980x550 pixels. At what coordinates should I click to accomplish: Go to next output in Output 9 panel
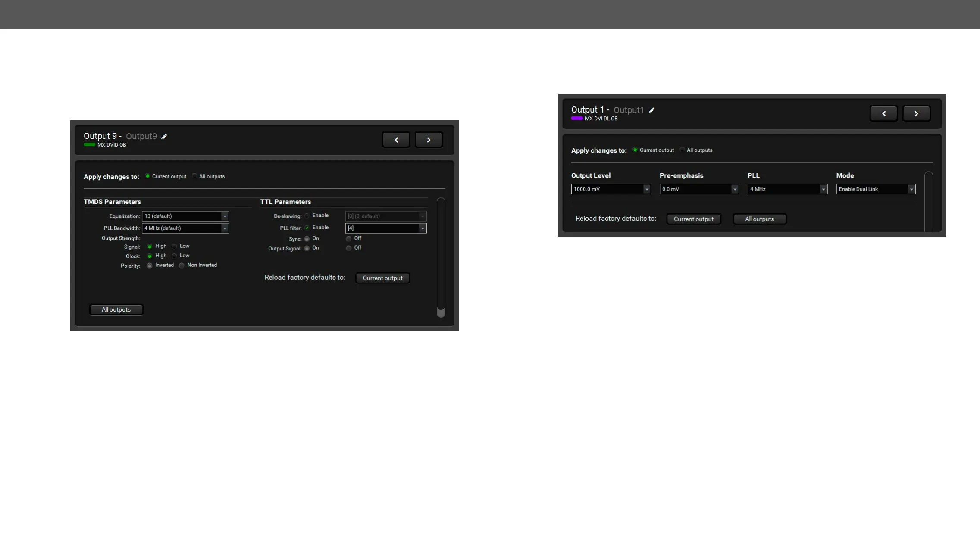pyautogui.click(x=429, y=140)
